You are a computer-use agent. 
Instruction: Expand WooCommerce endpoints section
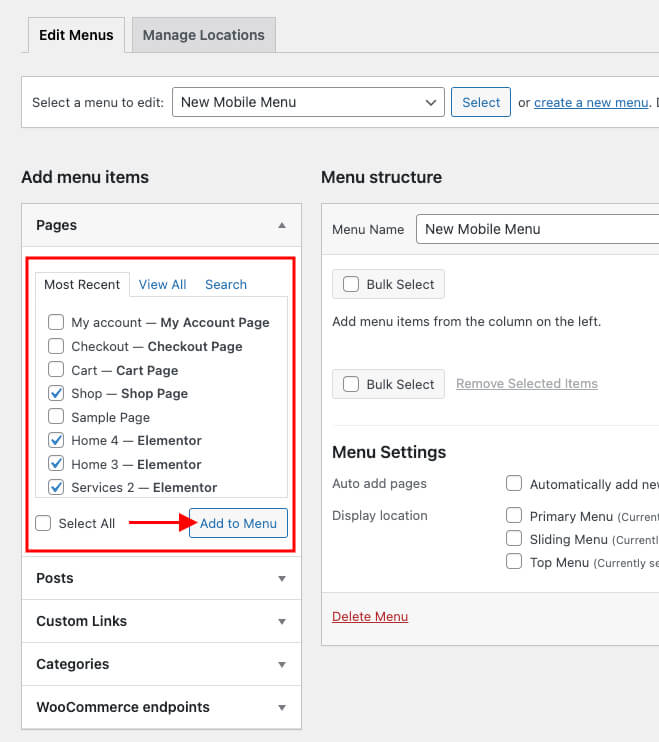282,708
